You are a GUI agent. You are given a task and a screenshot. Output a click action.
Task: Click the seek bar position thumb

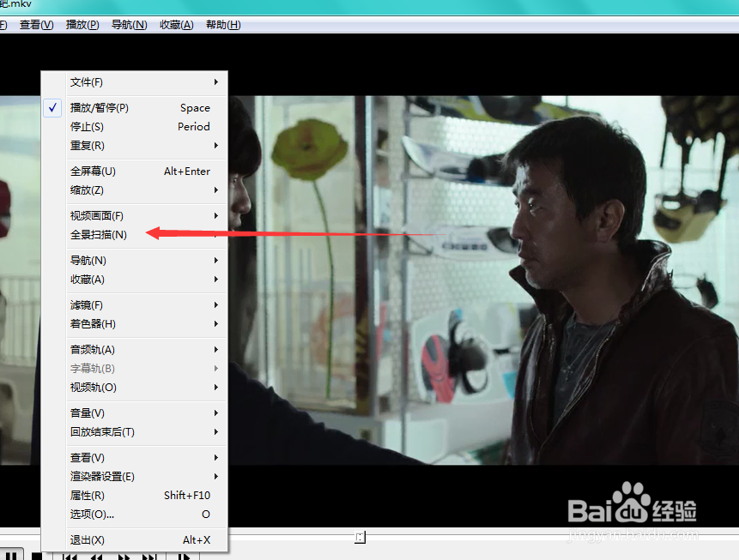360,538
